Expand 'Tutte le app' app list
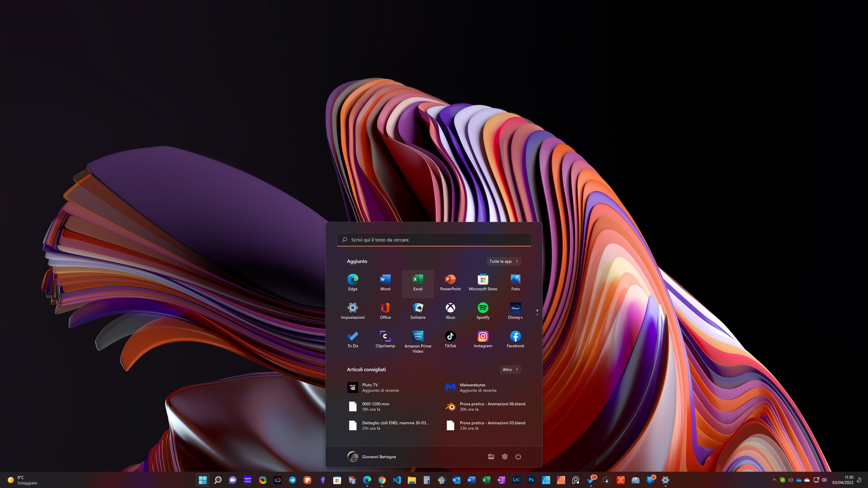868x488 pixels. pyautogui.click(x=503, y=261)
